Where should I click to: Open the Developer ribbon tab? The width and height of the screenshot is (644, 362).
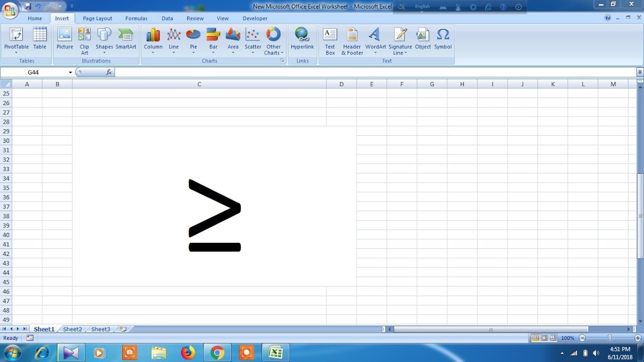point(255,18)
